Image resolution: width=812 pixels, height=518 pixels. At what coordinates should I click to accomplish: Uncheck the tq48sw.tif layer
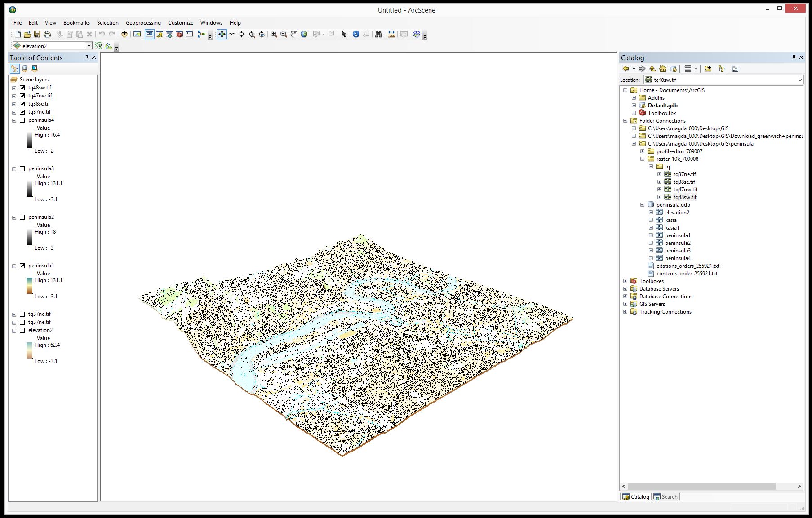(x=22, y=88)
